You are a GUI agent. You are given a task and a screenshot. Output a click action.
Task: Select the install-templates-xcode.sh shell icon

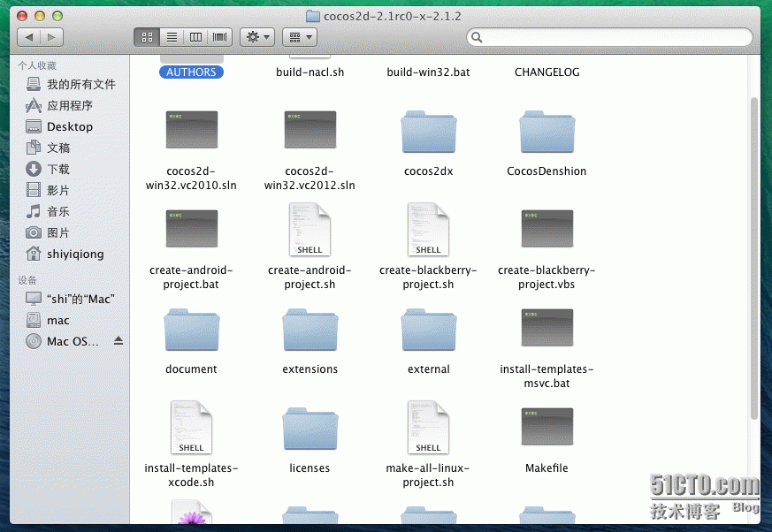tap(191, 427)
